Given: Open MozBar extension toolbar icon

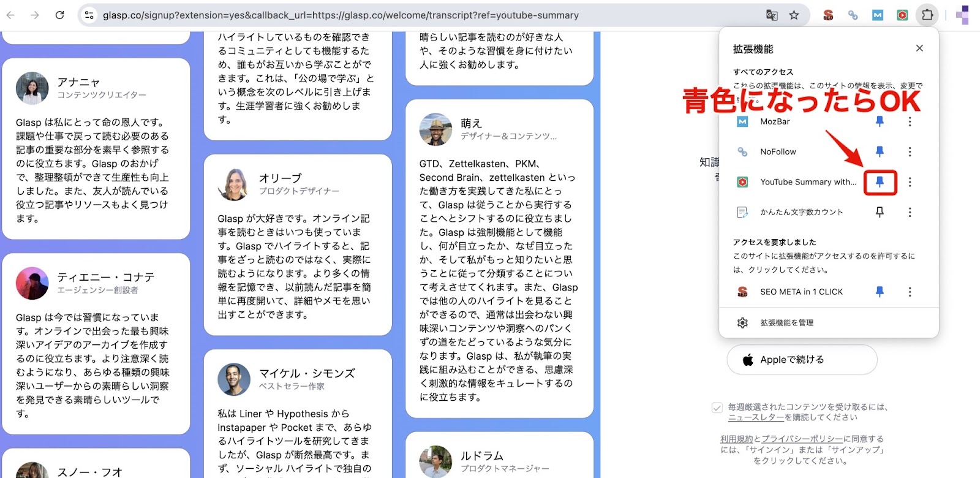Looking at the screenshot, I should point(878,15).
